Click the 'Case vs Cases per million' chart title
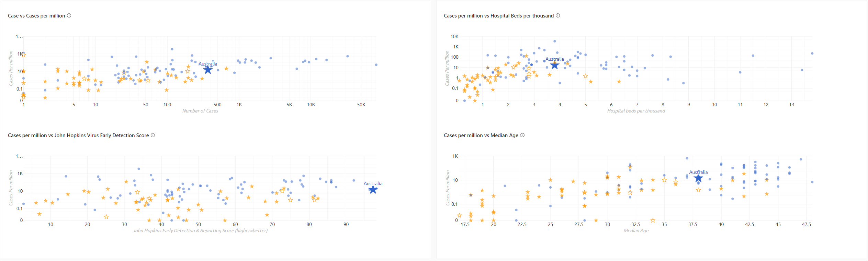This screenshot has height=261, width=868. click(x=36, y=16)
